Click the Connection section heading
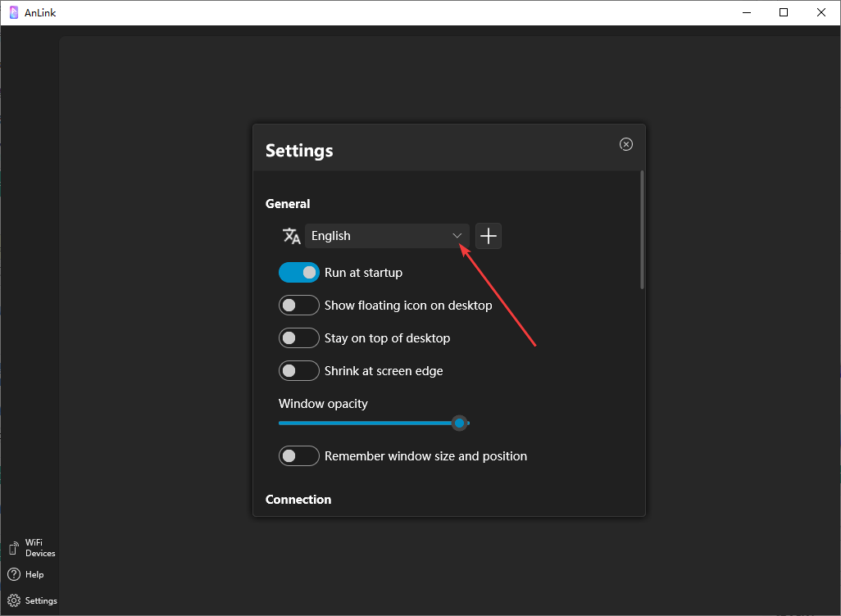Viewport: 841px width, 616px height. [x=298, y=500]
